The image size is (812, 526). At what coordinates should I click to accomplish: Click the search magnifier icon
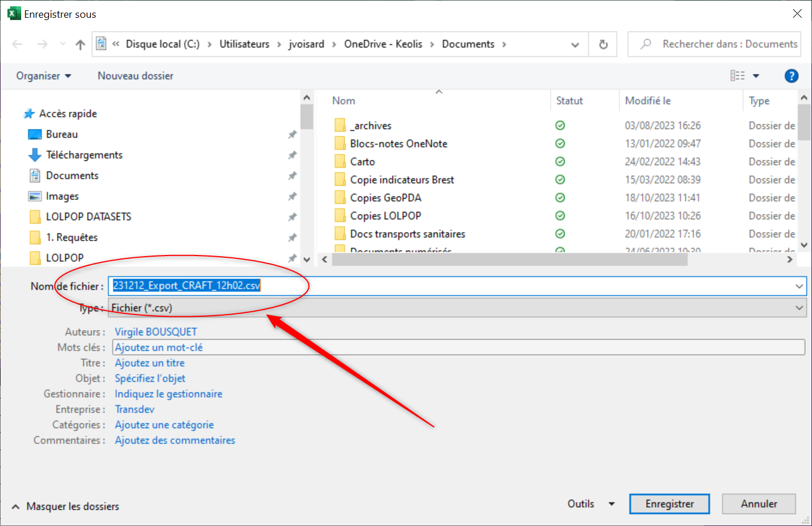click(645, 44)
